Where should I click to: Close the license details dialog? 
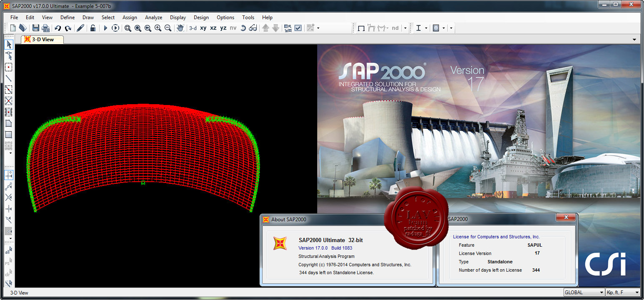(566, 217)
